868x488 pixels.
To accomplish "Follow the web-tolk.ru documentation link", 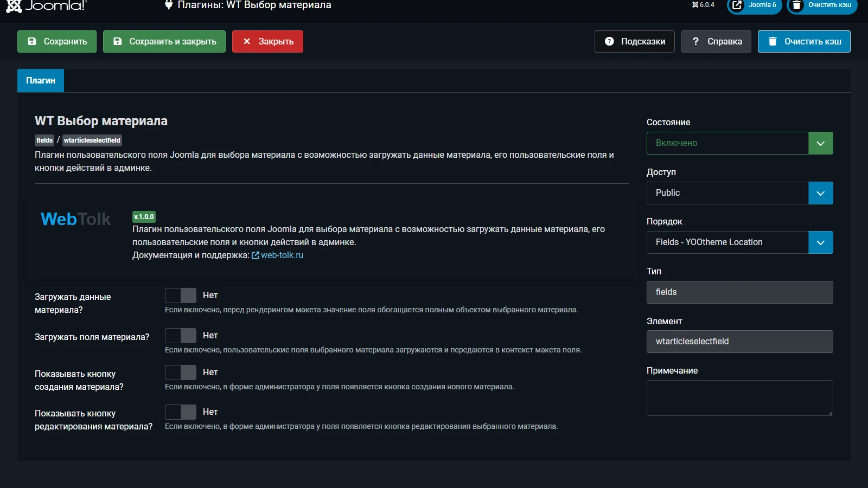I will pos(282,255).
